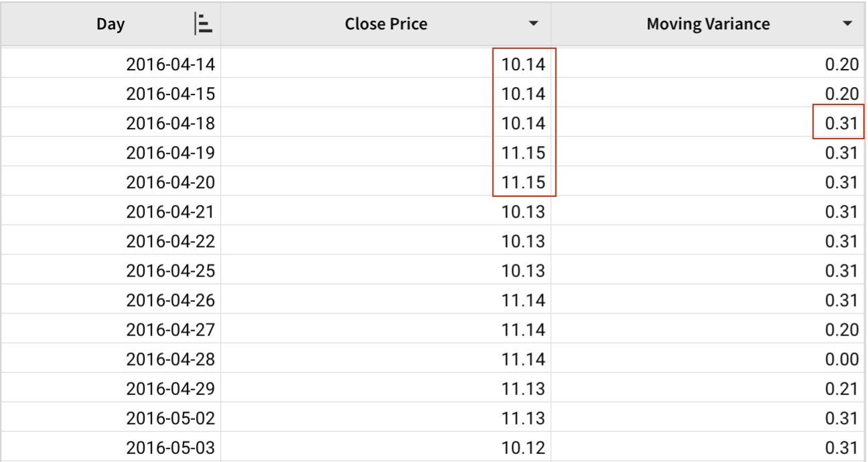The image size is (868, 462).
Task: Select the Close Price header label
Action: [386, 25]
